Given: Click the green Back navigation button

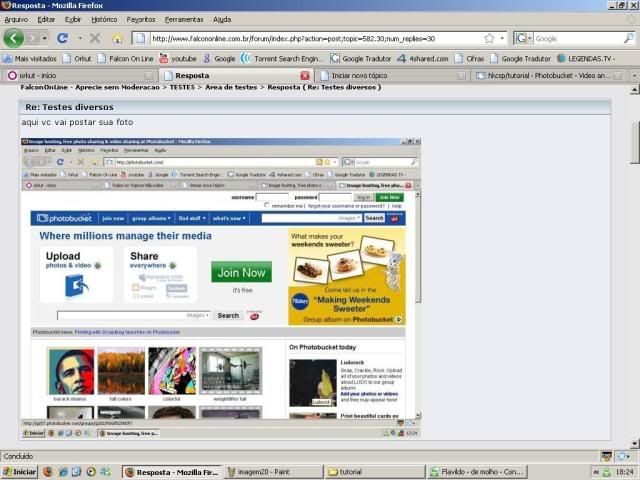Looking at the screenshot, I should [x=13, y=38].
